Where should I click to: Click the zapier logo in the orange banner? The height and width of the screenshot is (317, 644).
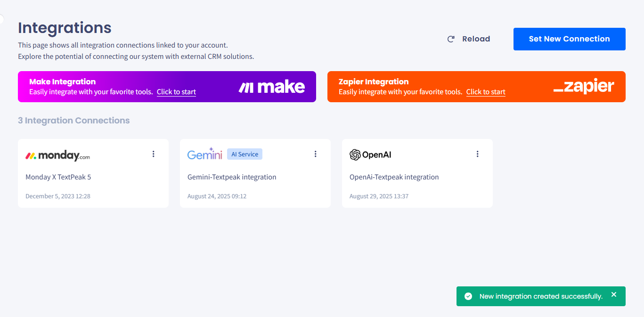click(x=584, y=87)
